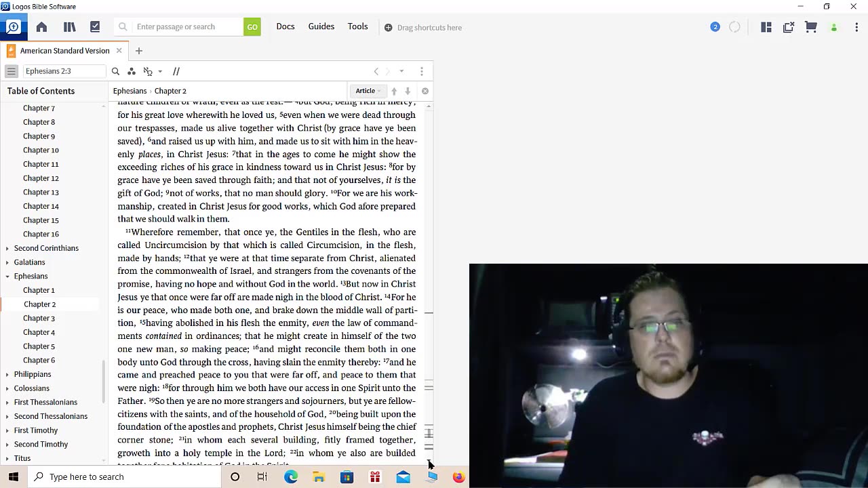Viewport: 868px width, 488px height.
Task: Jump to previous article with up arrow
Action: [394, 91]
